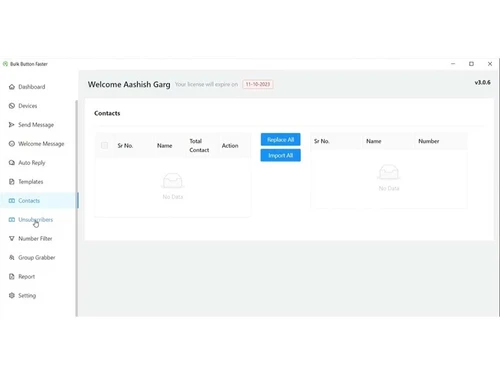500x375 pixels.
Task: Open the Dashboard page
Action: pos(32,87)
